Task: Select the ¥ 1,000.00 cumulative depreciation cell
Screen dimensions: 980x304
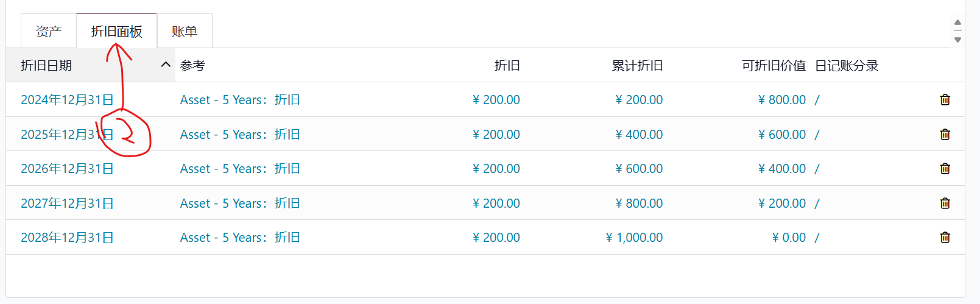Action: click(634, 238)
